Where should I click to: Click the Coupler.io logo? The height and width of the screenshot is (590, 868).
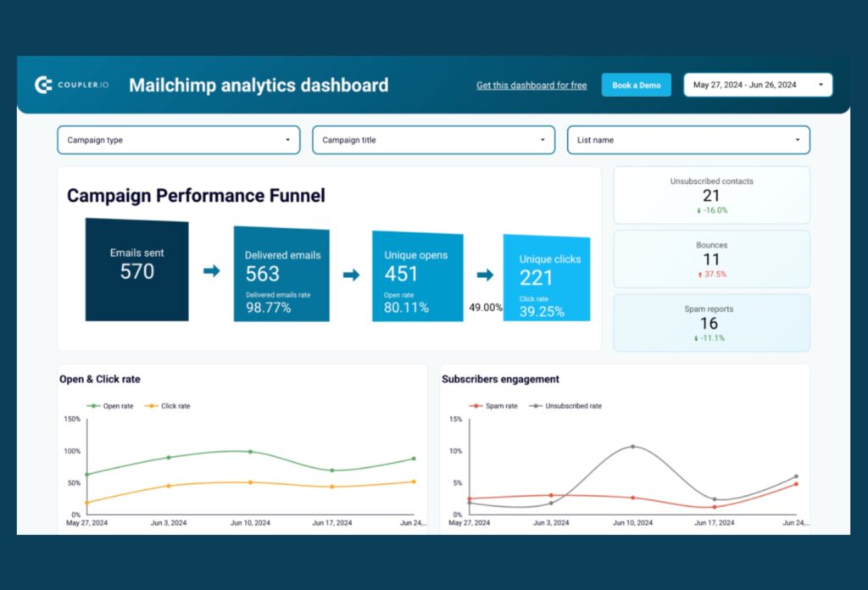(x=72, y=85)
